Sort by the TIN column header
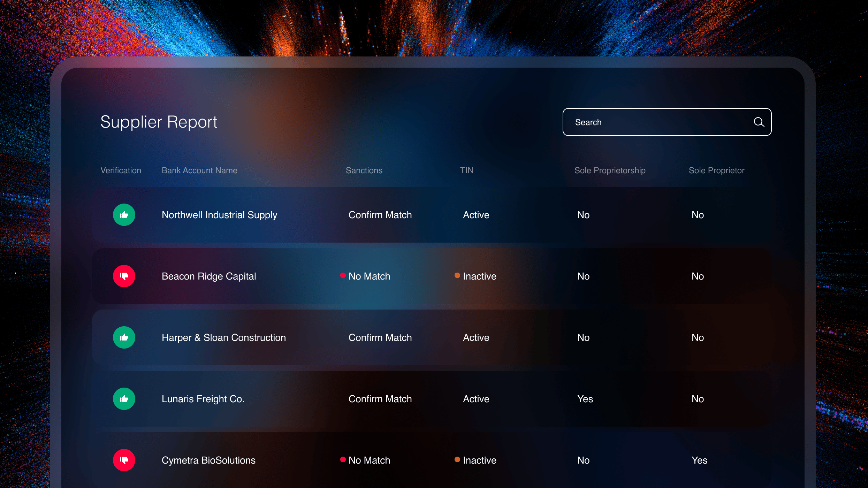 (467, 170)
